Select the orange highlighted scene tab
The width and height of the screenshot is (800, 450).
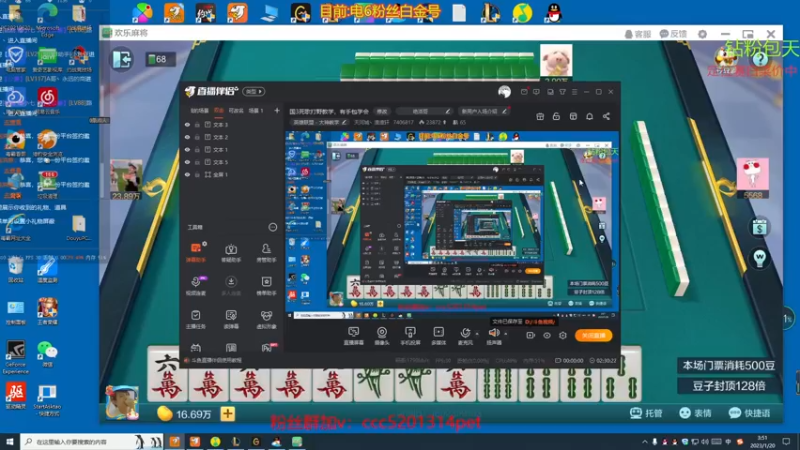[x=219, y=111]
